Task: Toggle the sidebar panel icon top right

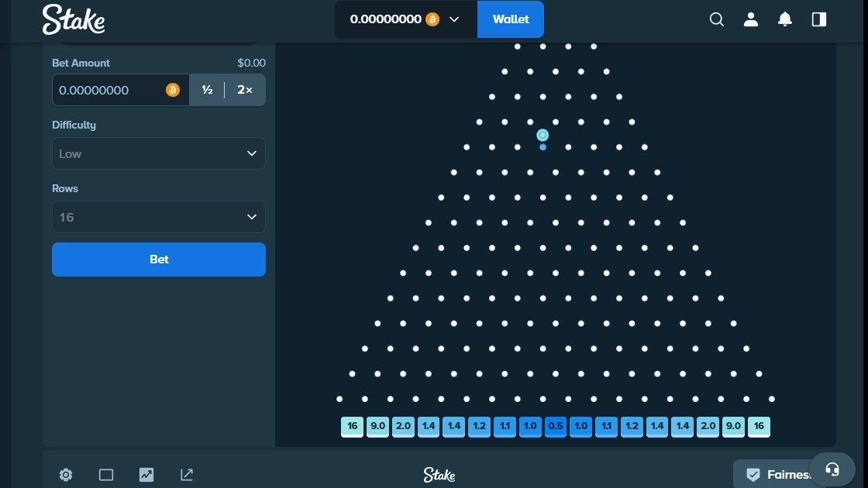Action: [818, 19]
